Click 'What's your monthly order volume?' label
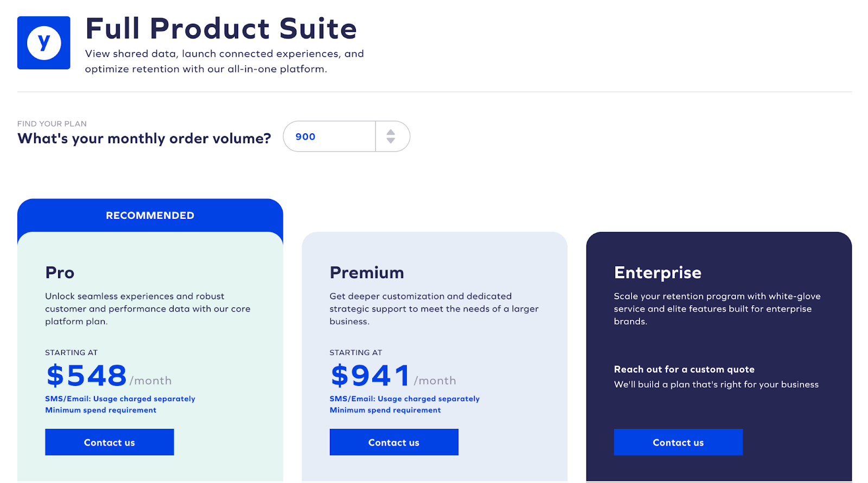 [x=144, y=139]
